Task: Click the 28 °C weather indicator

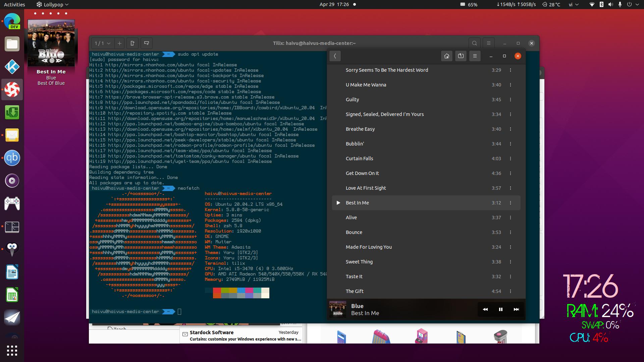Action: tap(551, 4)
